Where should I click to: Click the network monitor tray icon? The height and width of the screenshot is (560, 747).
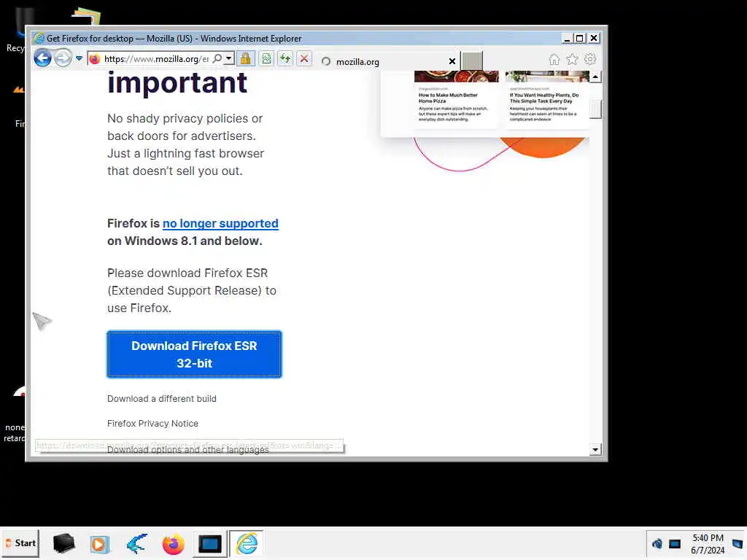tap(675, 543)
